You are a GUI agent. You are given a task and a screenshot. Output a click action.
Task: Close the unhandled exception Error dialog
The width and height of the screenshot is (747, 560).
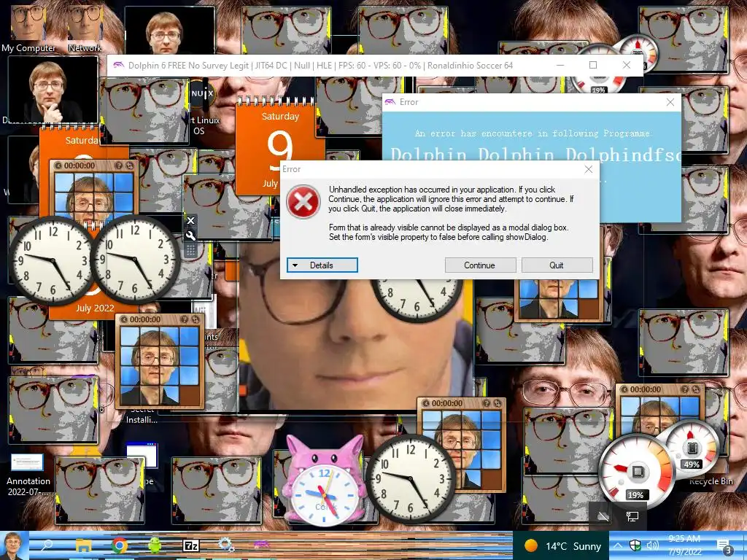pyautogui.click(x=589, y=169)
